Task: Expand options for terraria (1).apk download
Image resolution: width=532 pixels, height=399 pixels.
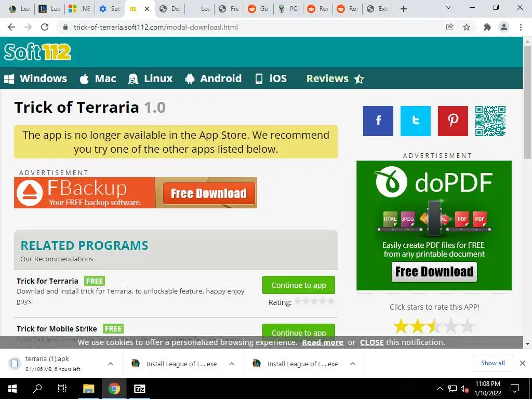Action: tap(111, 364)
